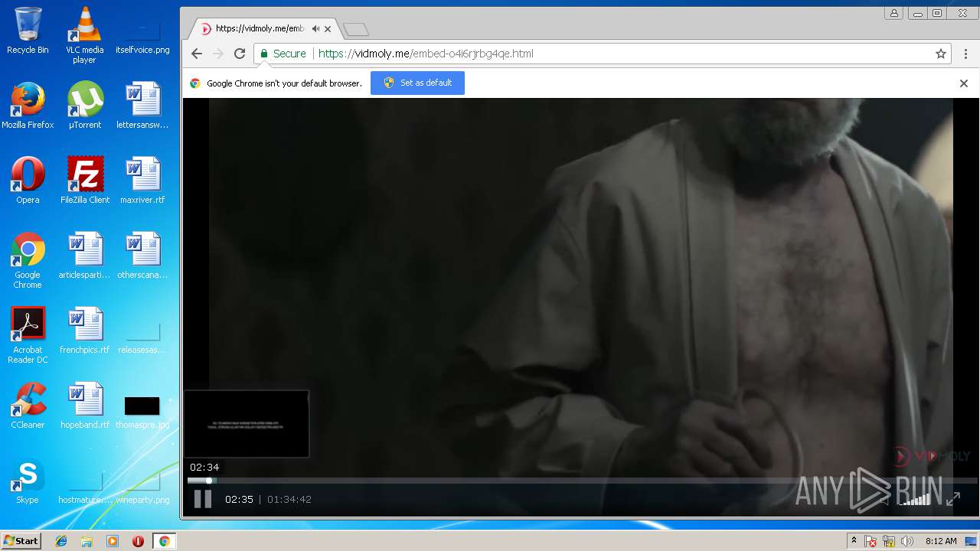Viewport: 980px width, 551px height.
Task: Open network tray icon
Action: (x=889, y=541)
